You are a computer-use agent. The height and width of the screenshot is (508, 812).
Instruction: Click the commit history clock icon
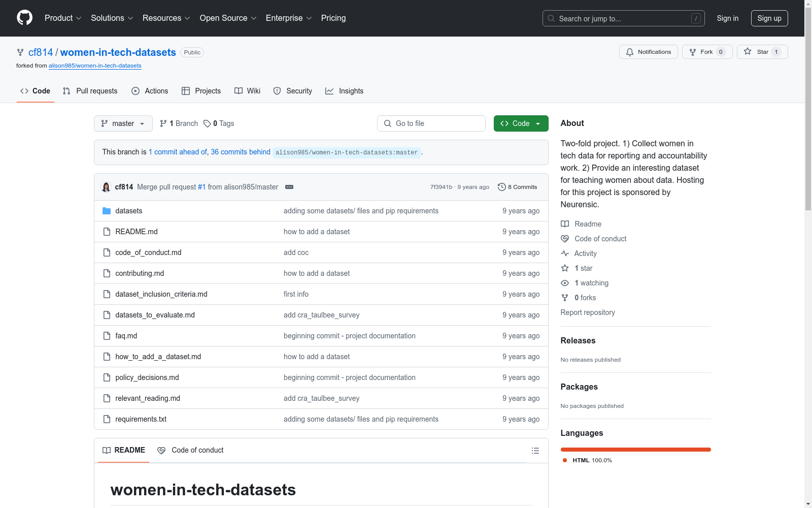[502, 187]
